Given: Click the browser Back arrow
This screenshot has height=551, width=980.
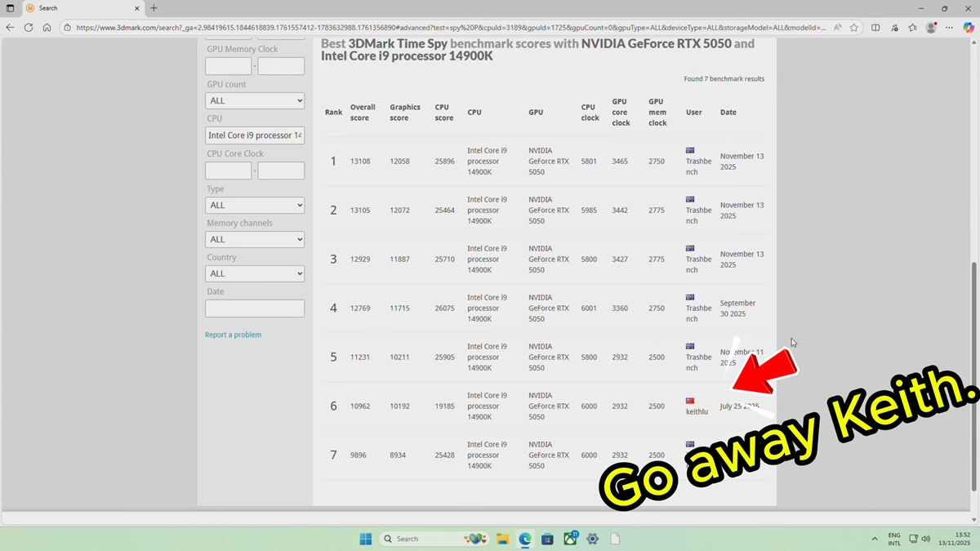Looking at the screenshot, I should click(10, 27).
